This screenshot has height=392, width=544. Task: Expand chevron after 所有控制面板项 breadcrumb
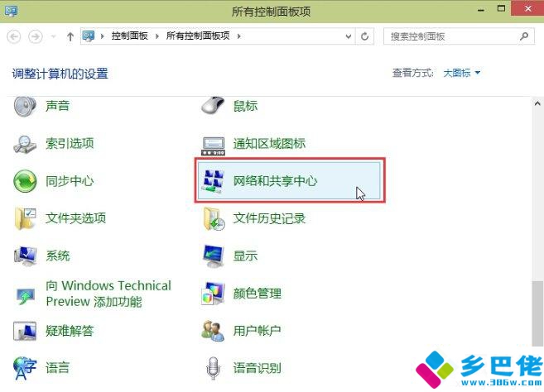pos(238,36)
